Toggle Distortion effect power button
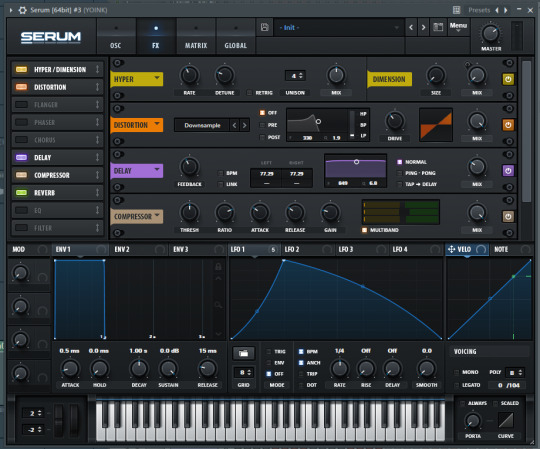The height and width of the screenshot is (449, 540). pos(508,125)
